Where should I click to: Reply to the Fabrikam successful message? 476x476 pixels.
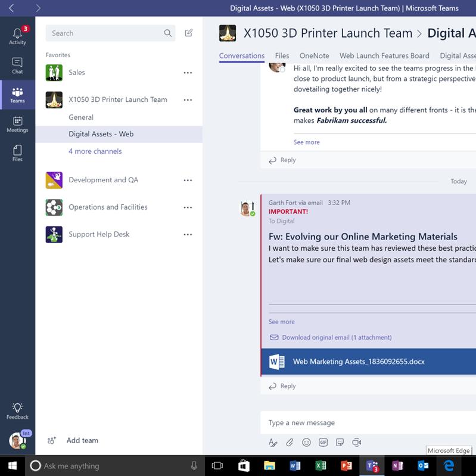click(x=282, y=160)
